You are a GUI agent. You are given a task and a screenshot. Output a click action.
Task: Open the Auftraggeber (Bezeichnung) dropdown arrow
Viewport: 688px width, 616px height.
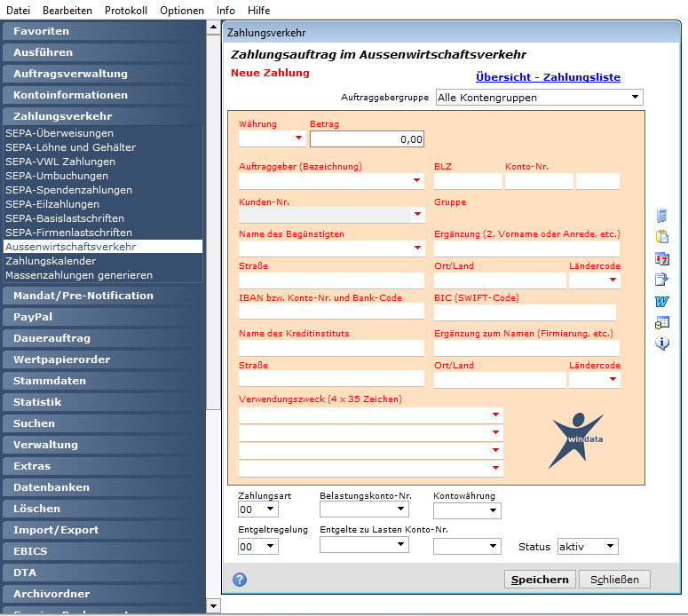pyautogui.click(x=417, y=180)
